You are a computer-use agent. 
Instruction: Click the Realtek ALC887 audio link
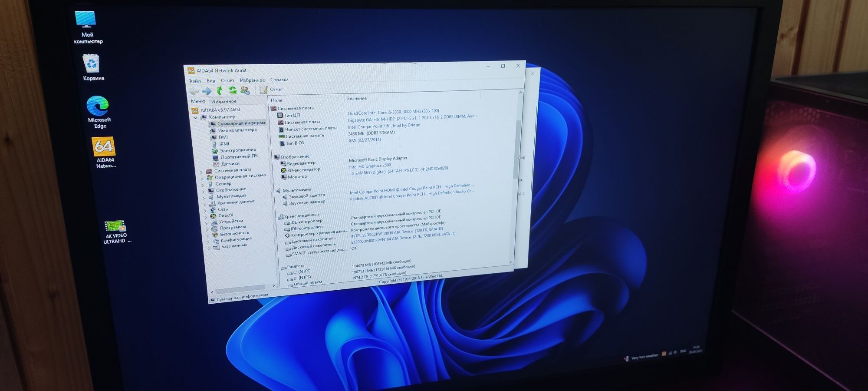point(412,195)
